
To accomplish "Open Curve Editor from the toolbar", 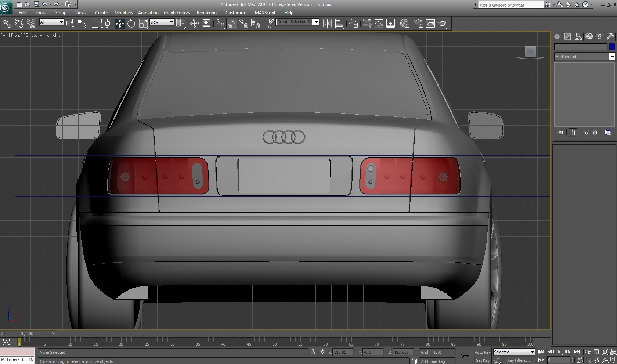I will click(379, 24).
